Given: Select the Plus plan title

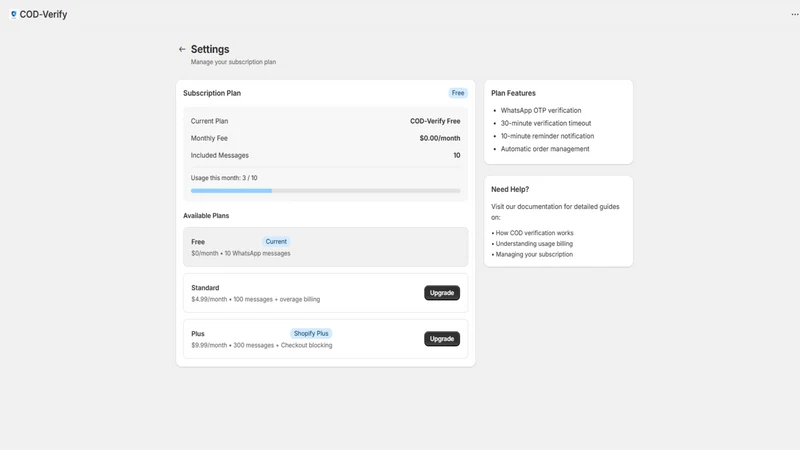Looking at the screenshot, I should point(198,334).
